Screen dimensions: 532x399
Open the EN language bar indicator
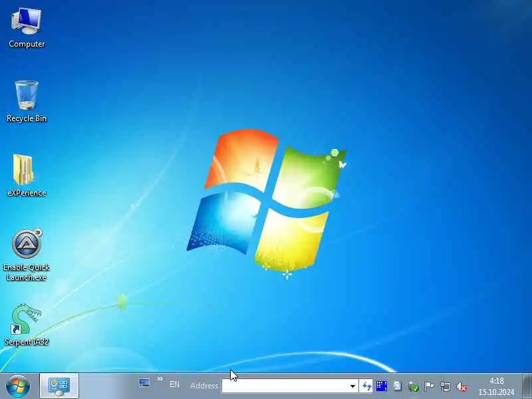point(174,384)
